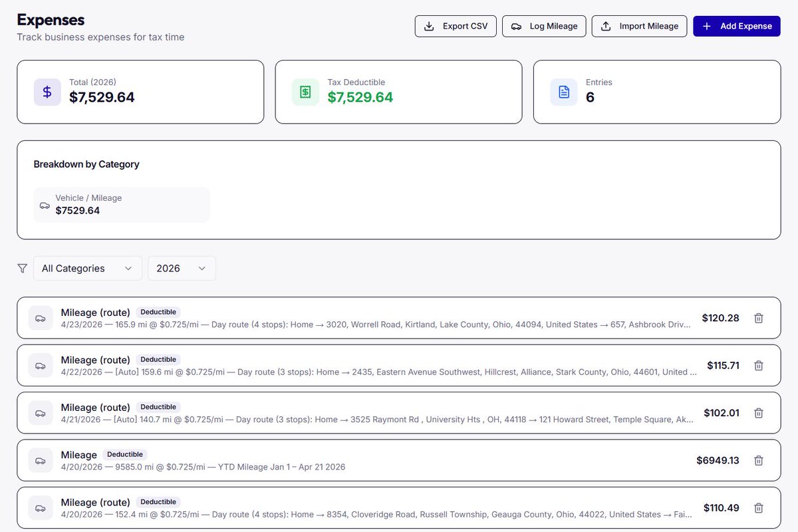Delete the $115.71 mileage entry
Screen dimensions: 798x532
pos(758,365)
